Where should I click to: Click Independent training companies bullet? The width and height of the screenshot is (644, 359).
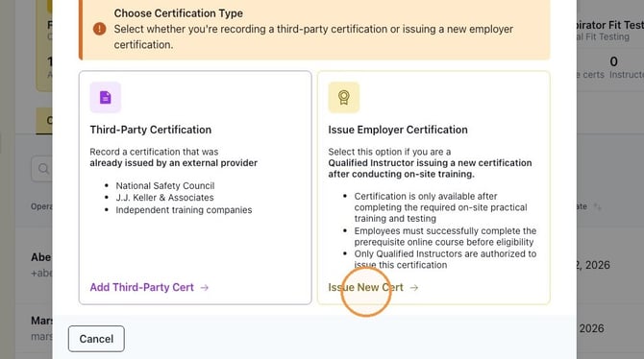(x=184, y=209)
